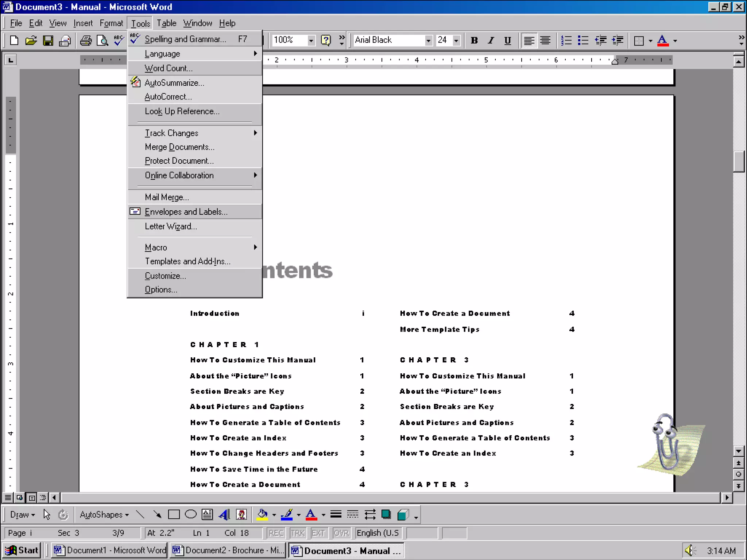The width and height of the screenshot is (747, 560).
Task: Click the Open folder icon
Action: click(x=31, y=40)
